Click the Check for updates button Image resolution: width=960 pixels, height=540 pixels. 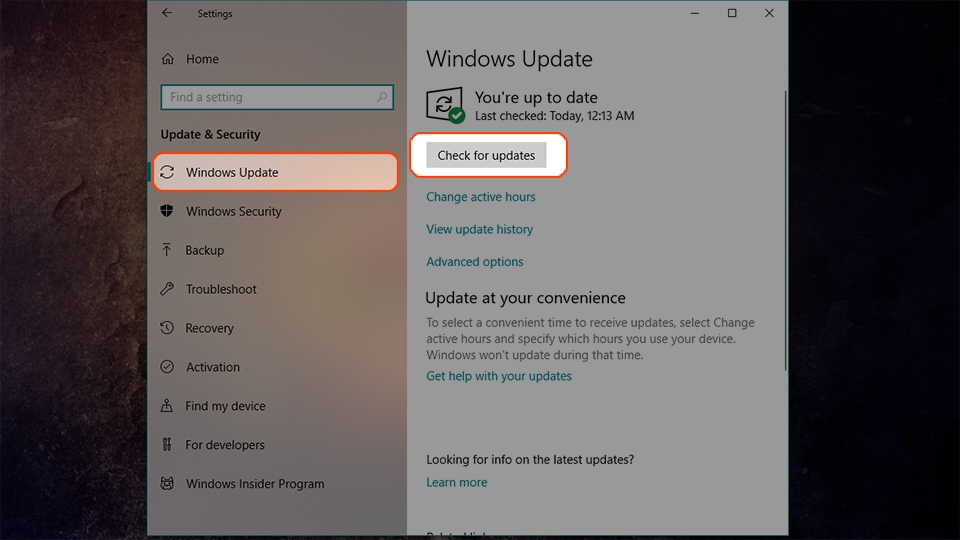pyautogui.click(x=486, y=156)
